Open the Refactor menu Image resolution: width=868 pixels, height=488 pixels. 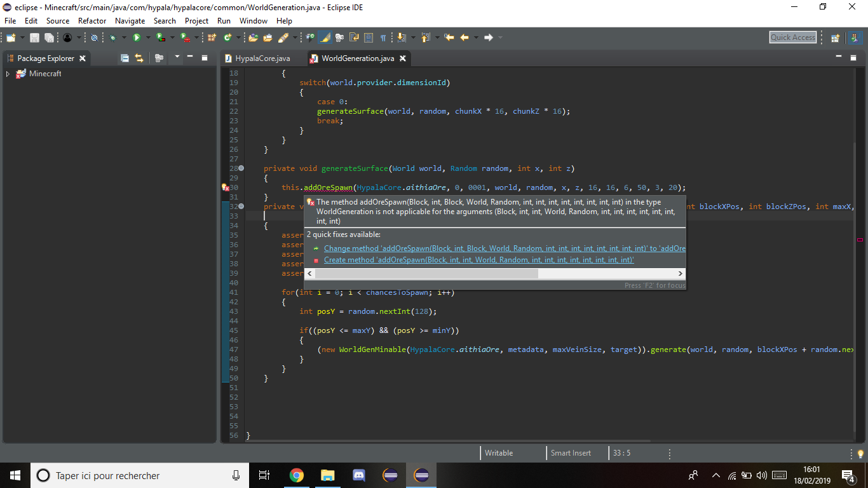coord(92,20)
